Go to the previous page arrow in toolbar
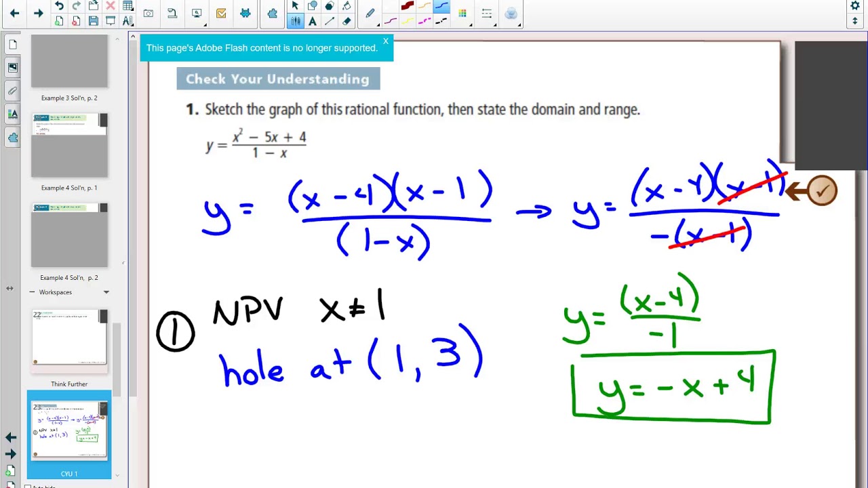The width and height of the screenshot is (868, 488). pyautogui.click(x=14, y=14)
